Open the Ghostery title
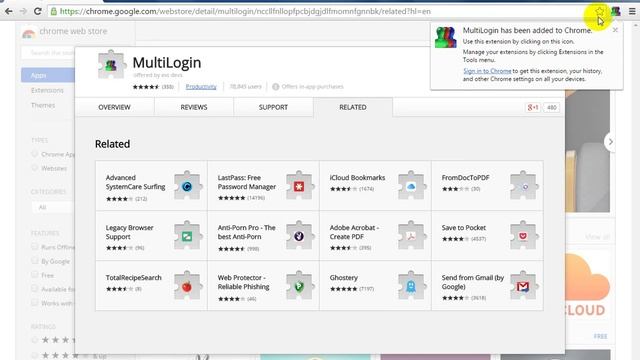The width and height of the screenshot is (640, 360). 344,278
